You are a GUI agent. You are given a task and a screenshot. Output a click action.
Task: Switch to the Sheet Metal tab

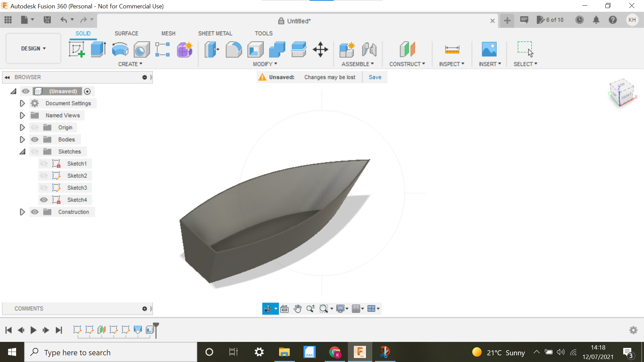[x=215, y=33]
